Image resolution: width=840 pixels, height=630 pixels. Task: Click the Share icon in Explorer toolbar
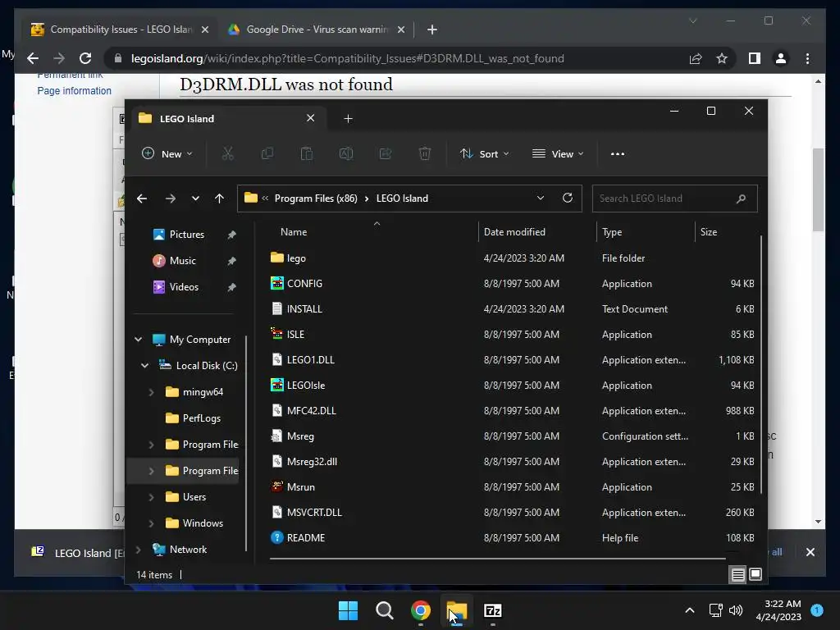tap(386, 153)
